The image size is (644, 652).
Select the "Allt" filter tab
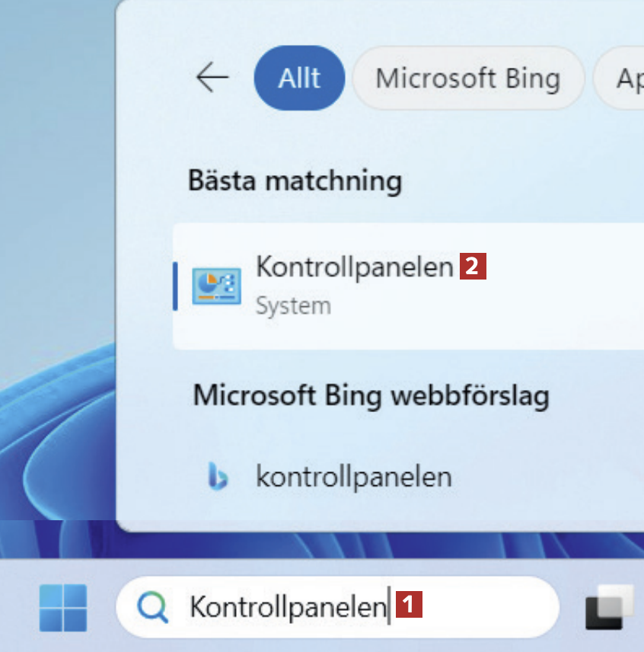[x=299, y=78]
